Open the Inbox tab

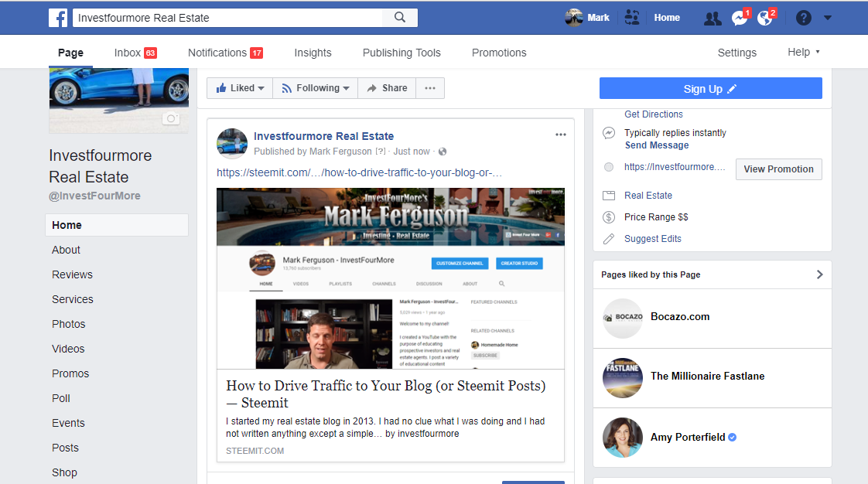pyautogui.click(x=135, y=53)
